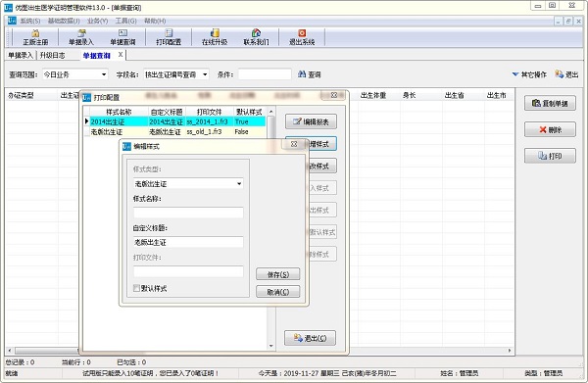The height and width of the screenshot is (383, 588).
Task: Click into the 条件 input field
Action: click(265, 74)
